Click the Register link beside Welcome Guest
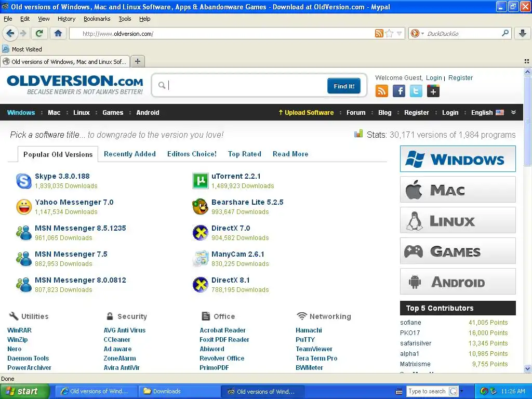532x399 pixels. (460, 78)
